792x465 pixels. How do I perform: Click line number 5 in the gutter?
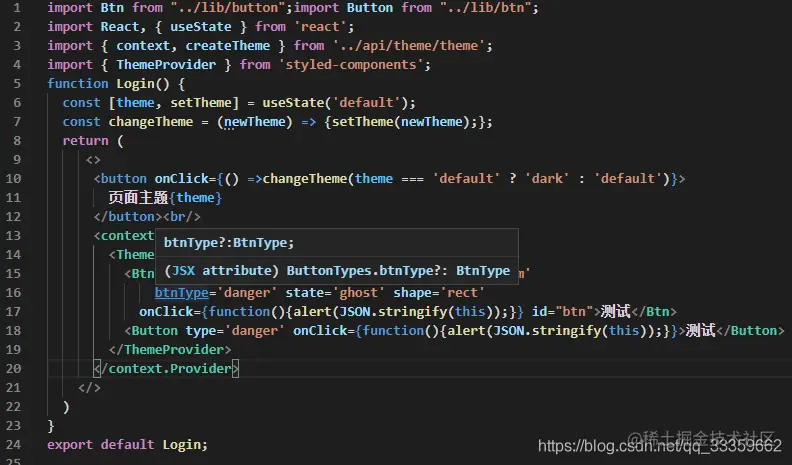coord(17,83)
